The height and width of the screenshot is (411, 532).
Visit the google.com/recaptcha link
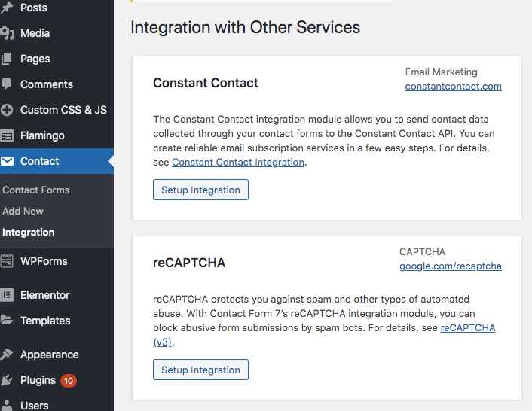pyautogui.click(x=451, y=266)
